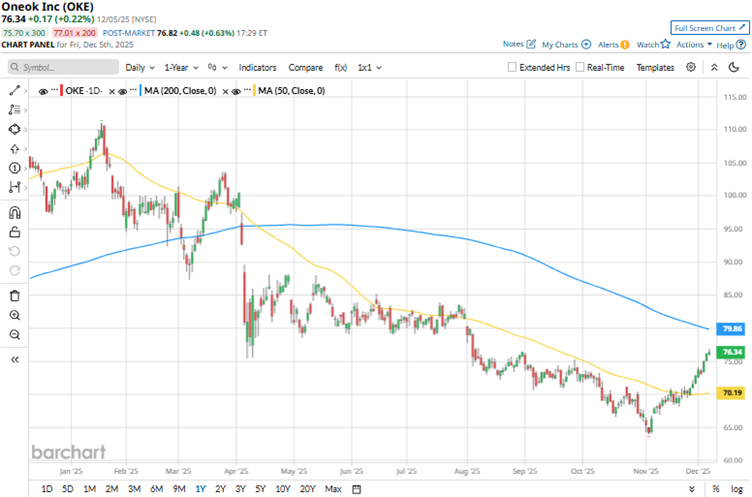Open the f(x) expressions menu
Viewport: 752px width, 497px height.
[341, 68]
